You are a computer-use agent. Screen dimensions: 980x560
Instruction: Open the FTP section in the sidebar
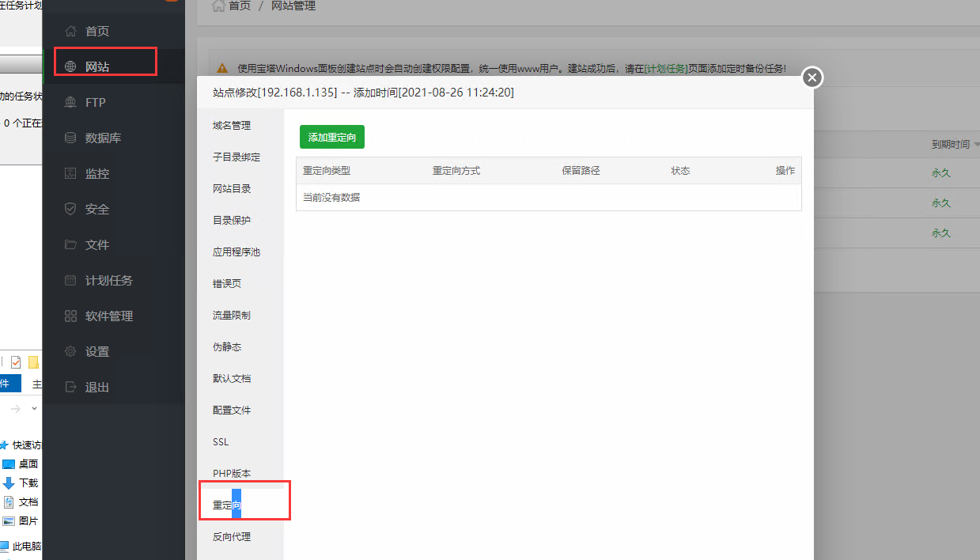point(95,103)
